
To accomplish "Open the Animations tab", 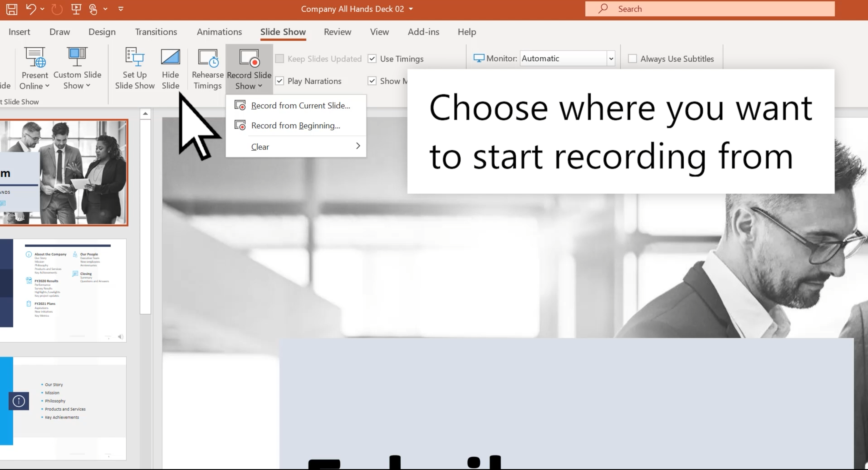I will pos(219,32).
